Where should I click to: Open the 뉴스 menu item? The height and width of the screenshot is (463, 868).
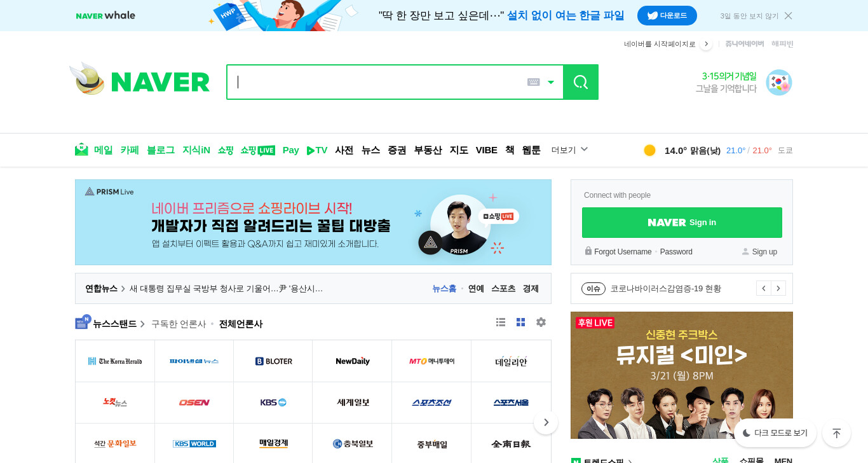pyautogui.click(x=370, y=150)
